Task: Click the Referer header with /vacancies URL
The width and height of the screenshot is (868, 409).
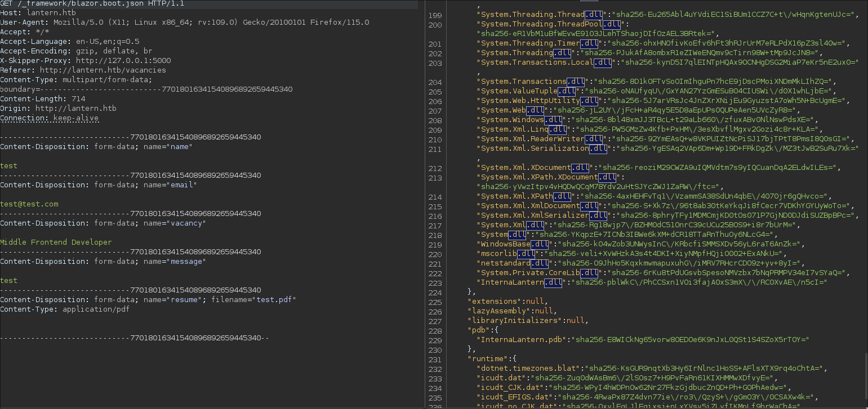Action: coord(83,70)
